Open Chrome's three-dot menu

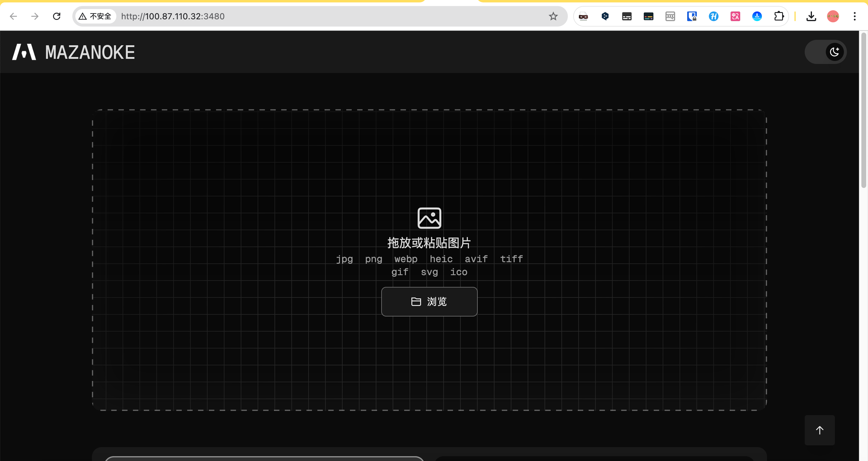pyautogui.click(x=854, y=16)
